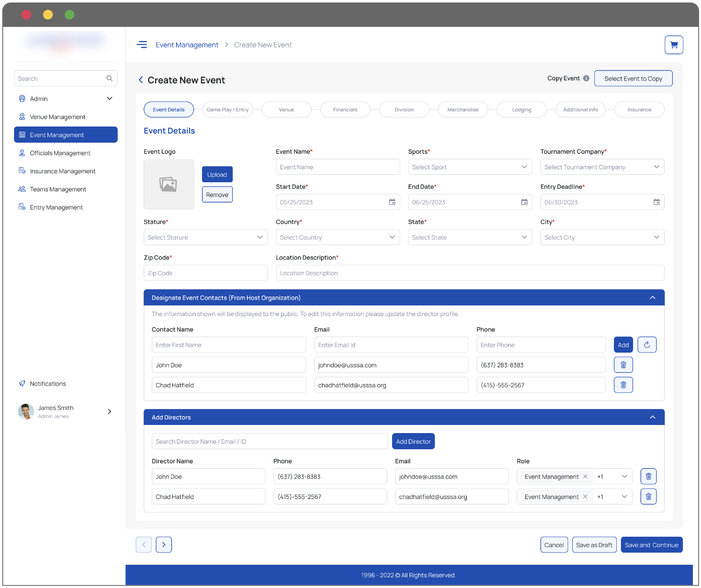Click the refresh icon next to Add
701x588 pixels.
pos(647,345)
